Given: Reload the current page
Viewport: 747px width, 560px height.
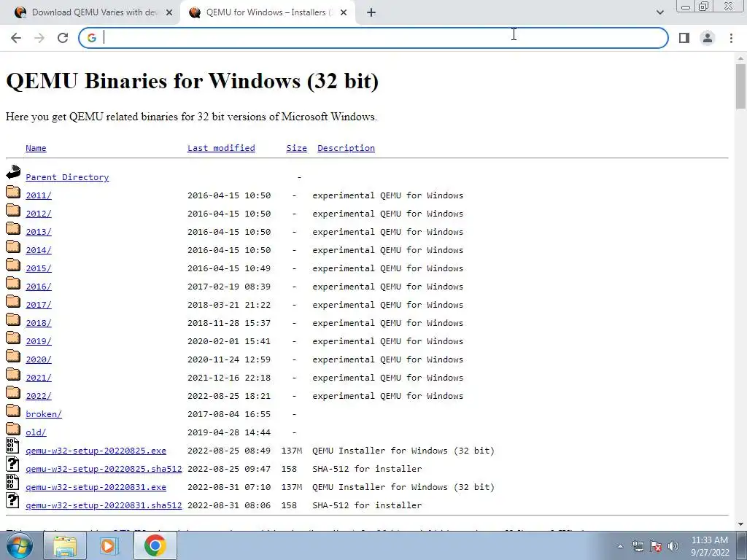Looking at the screenshot, I should [63, 38].
